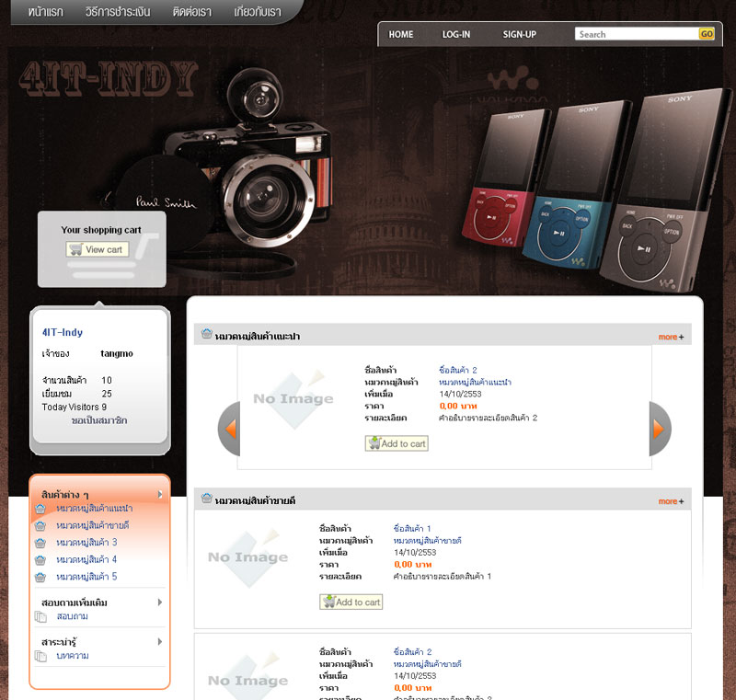The height and width of the screenshot is (700, 736).
Task: Click basket icon beside หมวดหมู่สินค้าขายดี sidebar link
Action: [x=40, y=526]
